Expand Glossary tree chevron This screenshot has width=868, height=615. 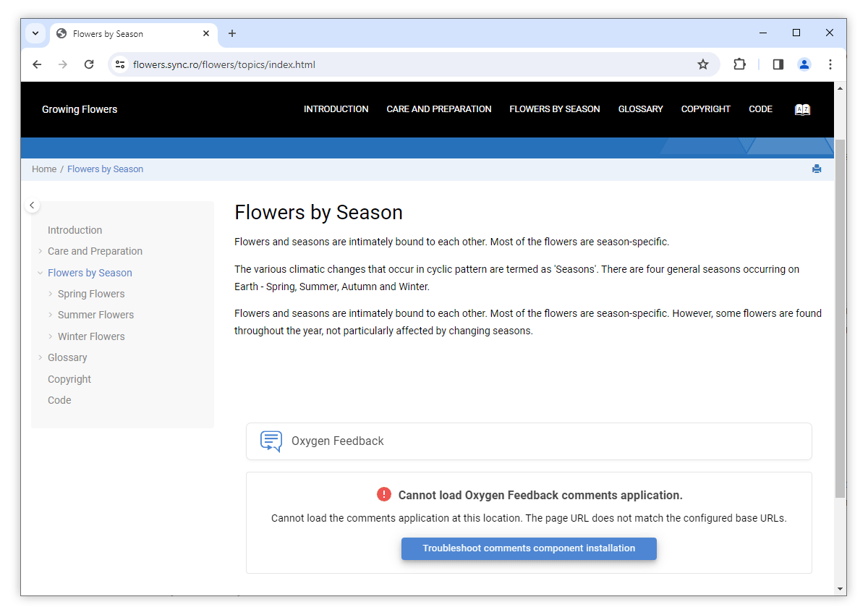pos(40,357)
